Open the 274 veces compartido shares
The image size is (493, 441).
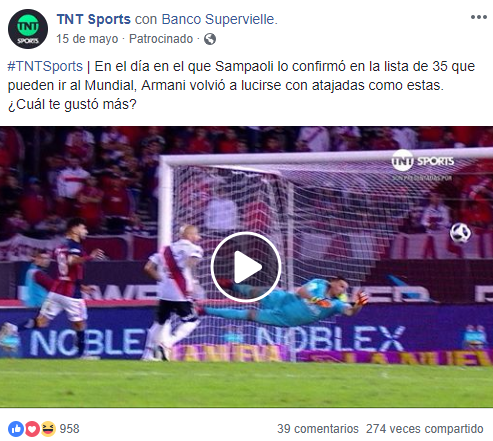[x=425, y=429]
